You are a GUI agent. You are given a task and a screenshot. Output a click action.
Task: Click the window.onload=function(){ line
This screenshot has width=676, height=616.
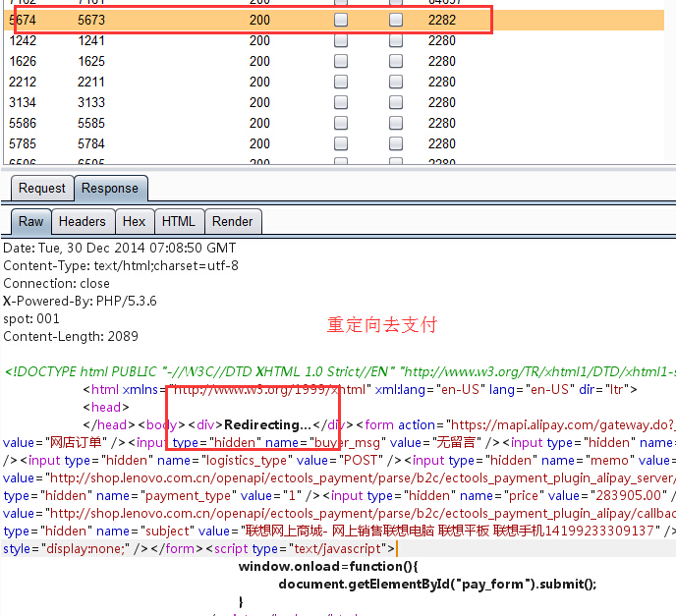(328, 567)
